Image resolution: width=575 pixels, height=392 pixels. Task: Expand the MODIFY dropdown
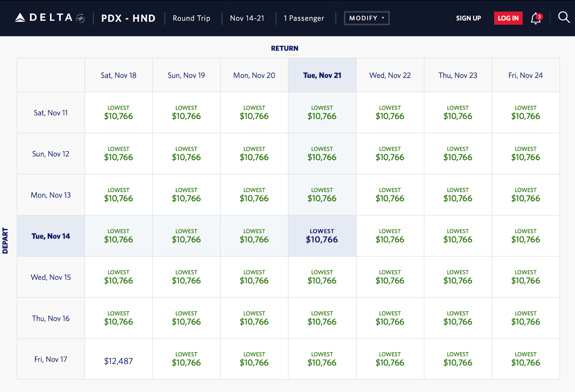pyautogui.click(x=367, y=18)
